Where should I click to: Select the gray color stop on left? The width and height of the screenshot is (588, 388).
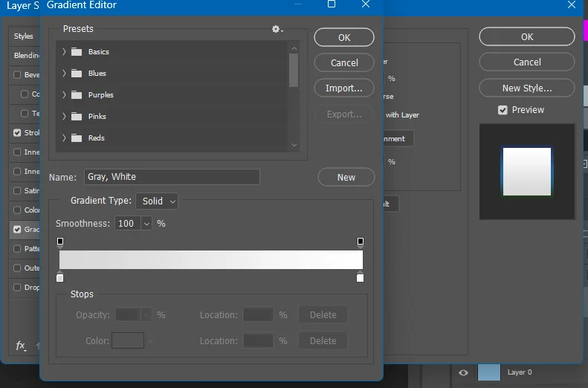tap(60, 277)
